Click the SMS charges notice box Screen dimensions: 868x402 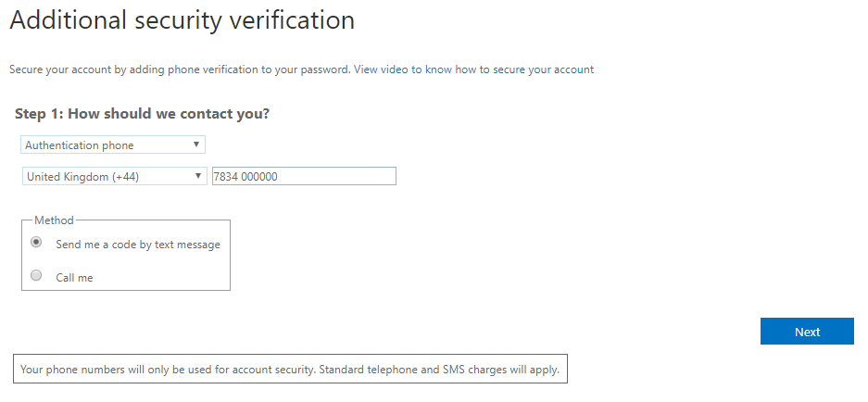(289, 369)
